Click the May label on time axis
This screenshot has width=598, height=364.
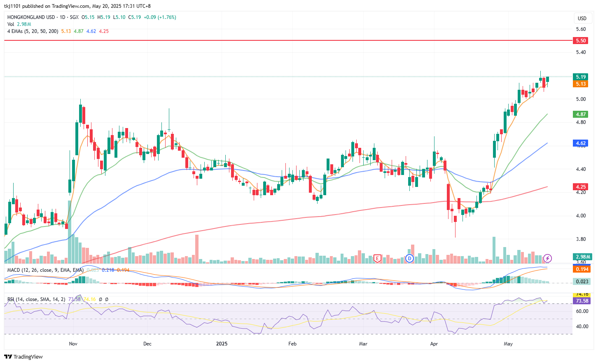[508, 344]
